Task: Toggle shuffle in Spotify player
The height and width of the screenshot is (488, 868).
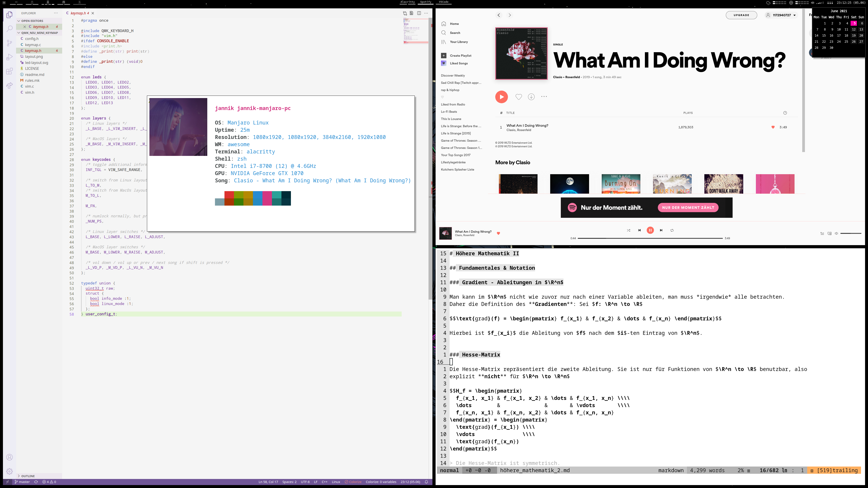Action: click(x=628, y=230)
